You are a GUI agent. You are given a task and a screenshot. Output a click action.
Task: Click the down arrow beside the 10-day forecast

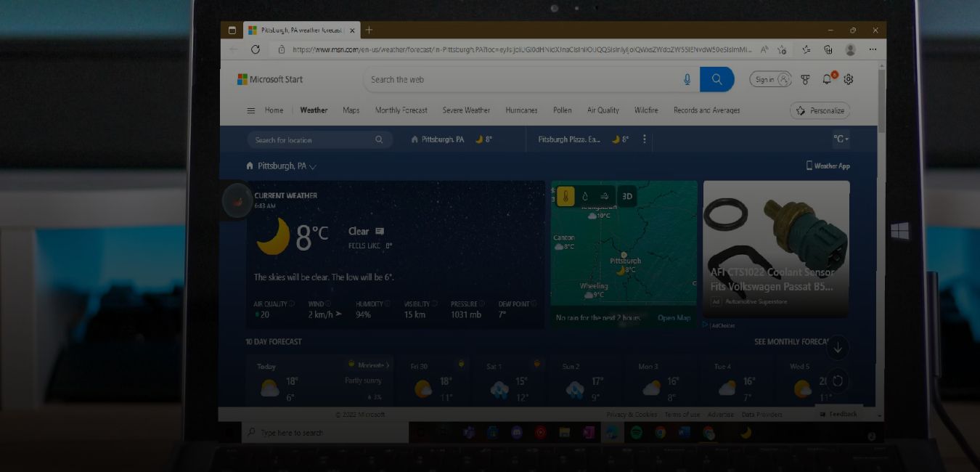837,348
